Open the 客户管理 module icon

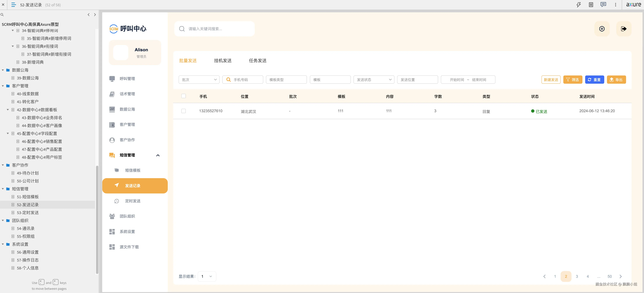(112, 124)
